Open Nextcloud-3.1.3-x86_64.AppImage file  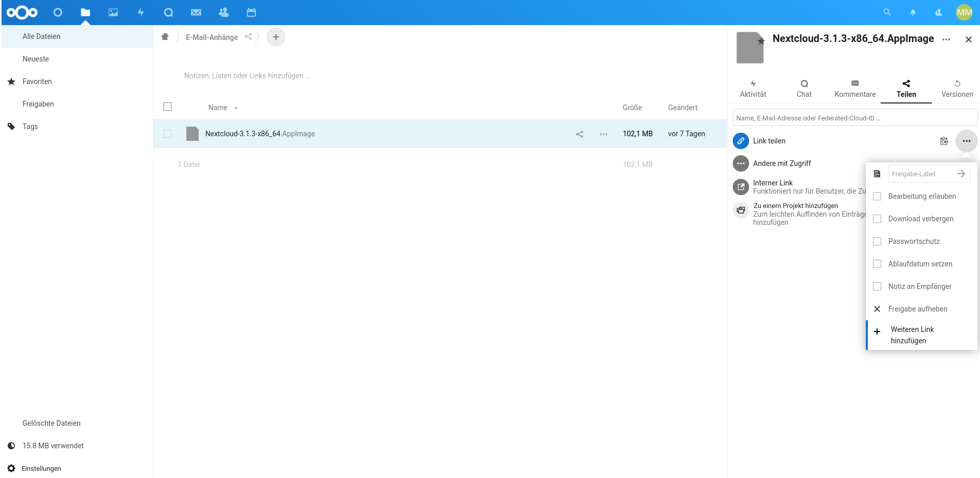tap(260, 134)
